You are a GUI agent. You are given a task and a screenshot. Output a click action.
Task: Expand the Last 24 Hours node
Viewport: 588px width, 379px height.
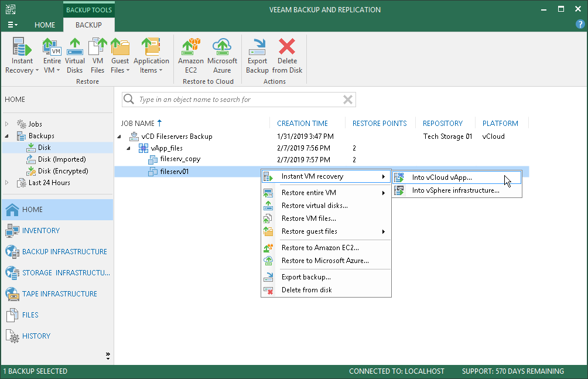pos(8,183)
